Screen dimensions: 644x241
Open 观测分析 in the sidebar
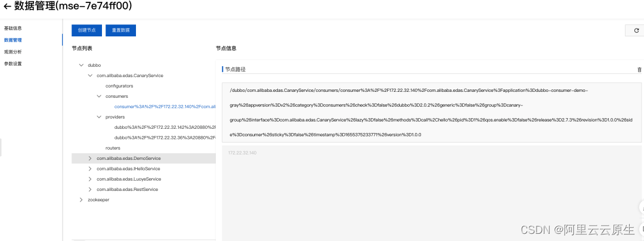tap(13, 52)
